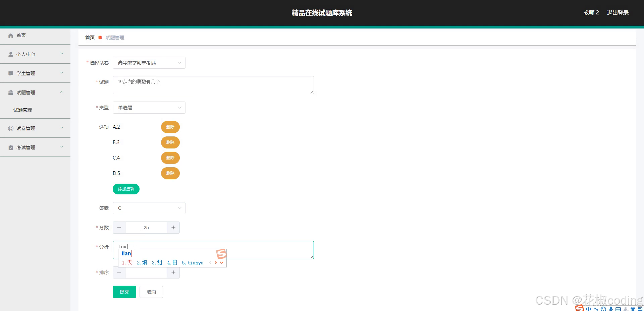Viewport: 644px width, 311px height.
Task: Click the person icon for 个人中心
Action: (x=11, y=54)
